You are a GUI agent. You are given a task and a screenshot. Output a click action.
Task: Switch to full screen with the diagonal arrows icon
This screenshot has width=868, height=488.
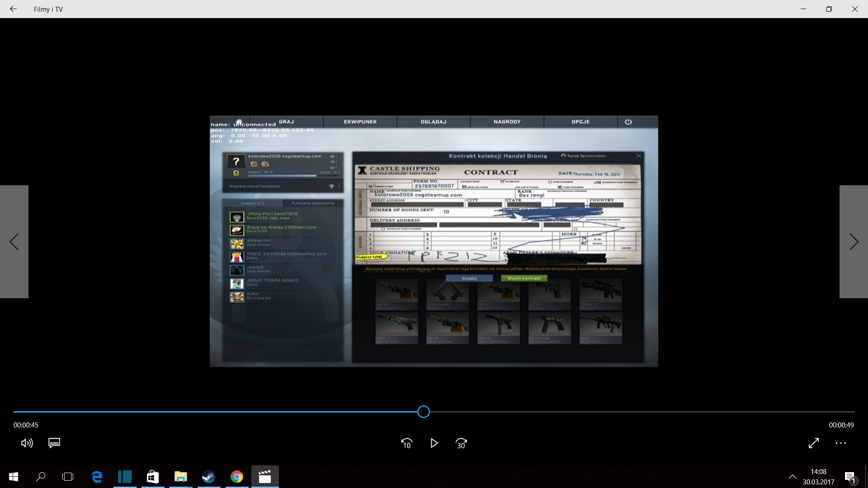pyautogui.click(x=814, y=443)
